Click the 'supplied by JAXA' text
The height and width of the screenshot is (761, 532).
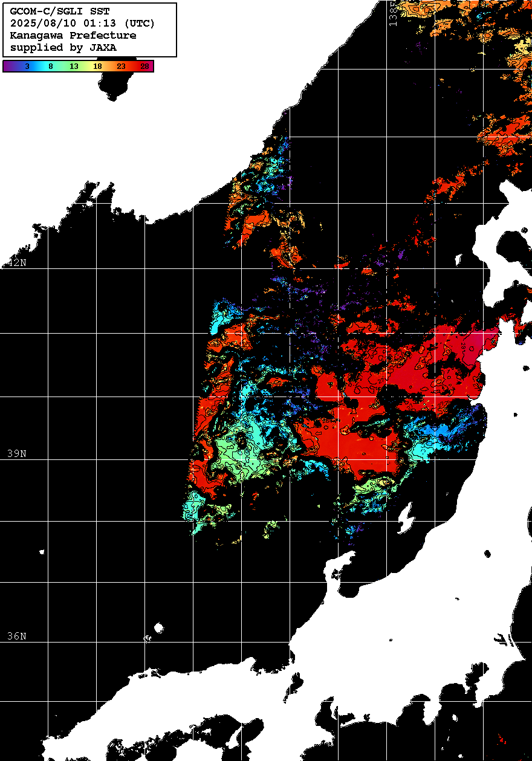[x=63, y=48]
